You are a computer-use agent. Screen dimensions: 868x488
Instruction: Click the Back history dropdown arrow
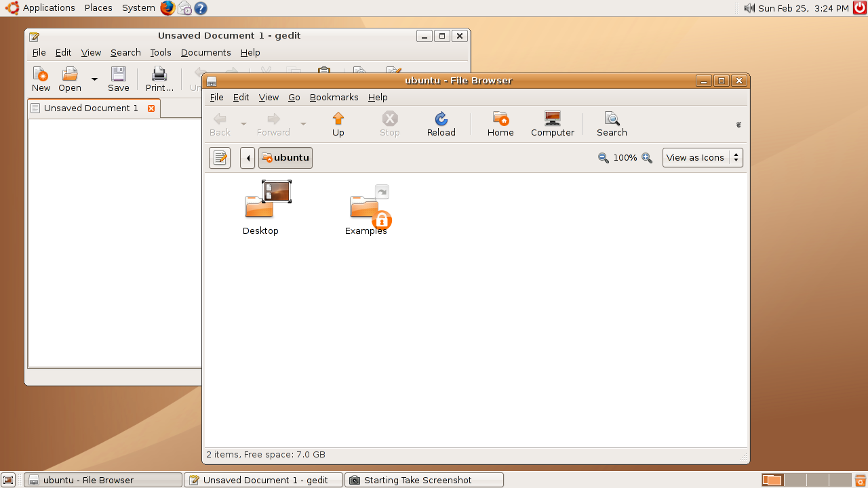point(243,124)
